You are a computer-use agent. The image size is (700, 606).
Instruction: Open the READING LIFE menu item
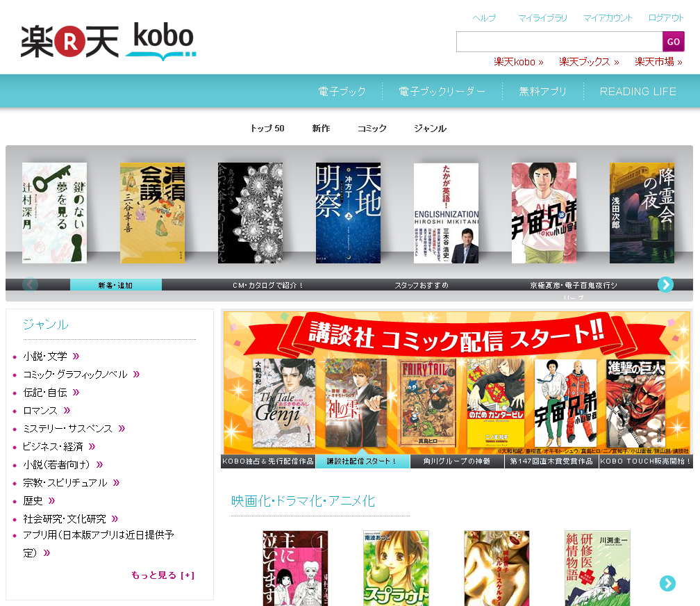point(637,91)
